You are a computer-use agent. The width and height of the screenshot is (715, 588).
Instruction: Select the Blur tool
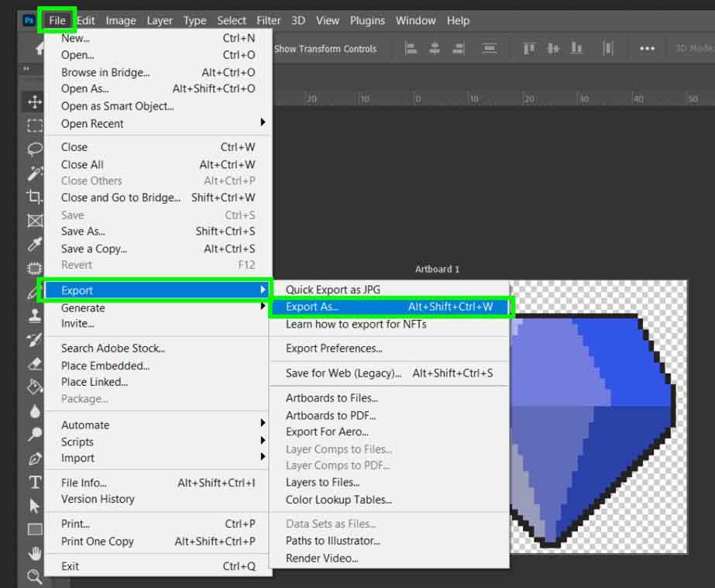click(35, 411)
